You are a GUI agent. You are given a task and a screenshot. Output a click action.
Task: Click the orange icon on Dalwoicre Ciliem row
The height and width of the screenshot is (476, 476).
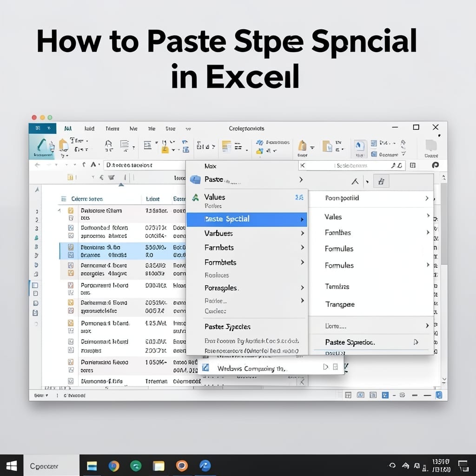[x=71, y=210]
